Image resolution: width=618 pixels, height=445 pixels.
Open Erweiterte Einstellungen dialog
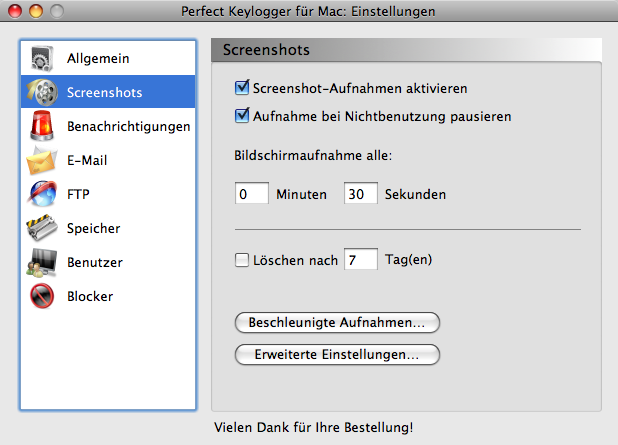click(337, 354)
